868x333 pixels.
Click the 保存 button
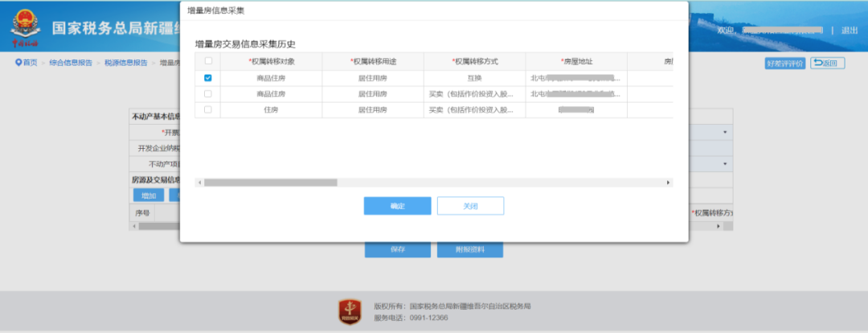(398, 249)
